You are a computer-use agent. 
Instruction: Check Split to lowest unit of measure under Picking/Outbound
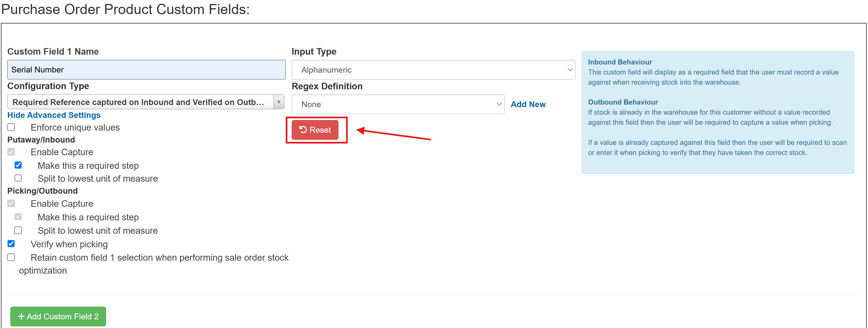click(18, 230)
